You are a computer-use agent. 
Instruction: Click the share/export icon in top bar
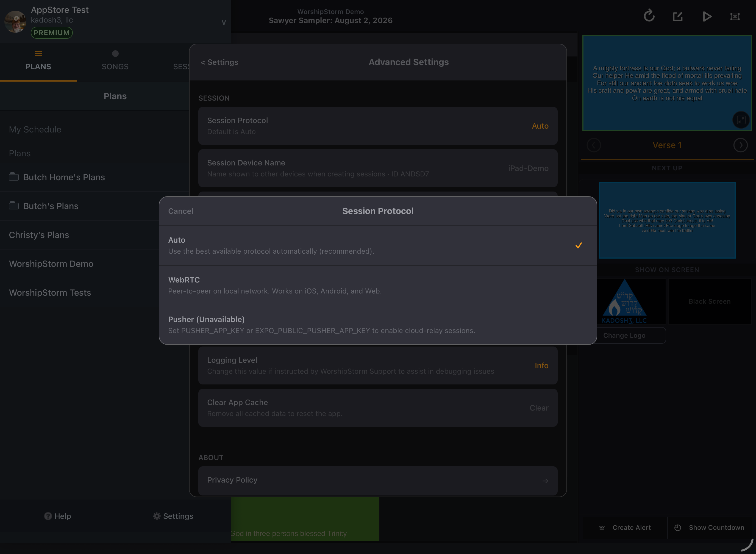coord(678,16)
